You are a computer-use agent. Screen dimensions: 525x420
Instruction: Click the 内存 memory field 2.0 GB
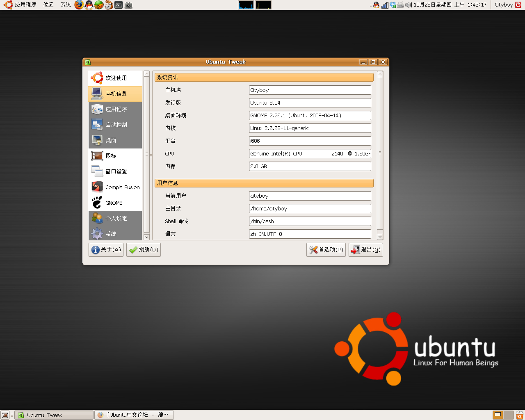pyautogui.click(x=310, y=167)
